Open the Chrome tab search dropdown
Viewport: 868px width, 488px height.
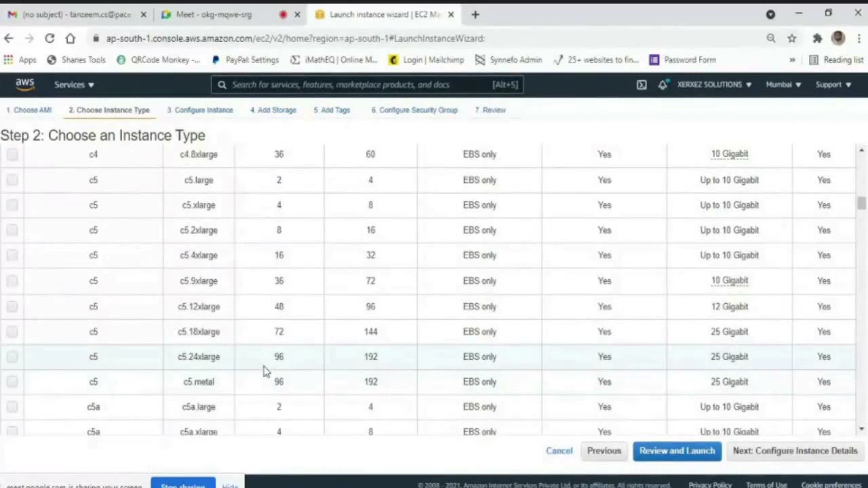[x=770, y=14]
